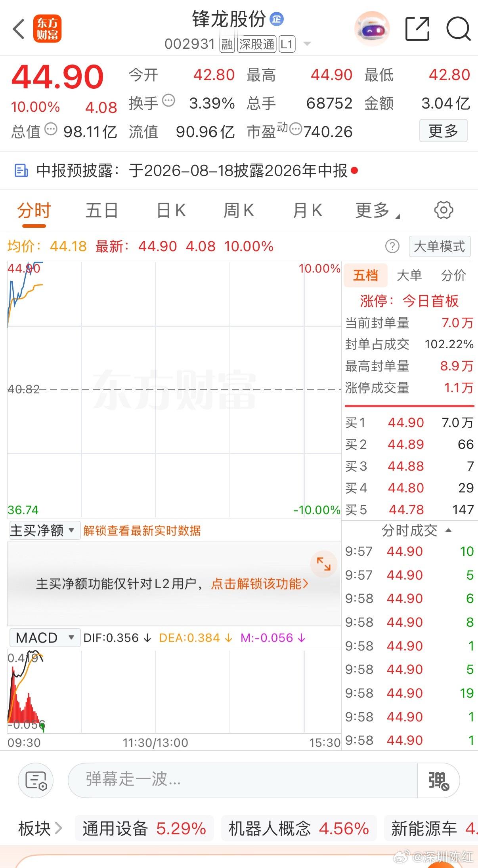Tap the 涨停成交量 1.1万 row
478x868 pixels.
pyautogui.click(x=409, y=388)
